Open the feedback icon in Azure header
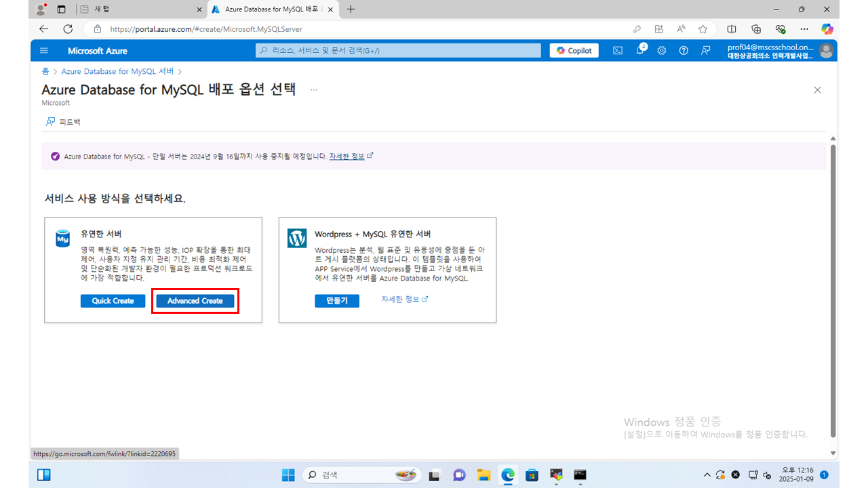Screen dimensions: 868x488 click(x=706, y=51)
